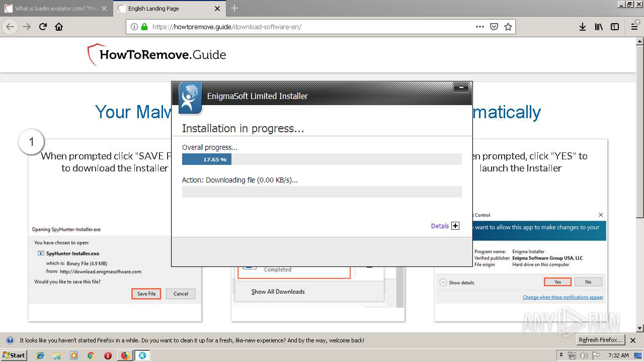644x362 pixels.
Task: Select the English Landing Page tab
Action: pyautogui.click(x=170, y=9)
